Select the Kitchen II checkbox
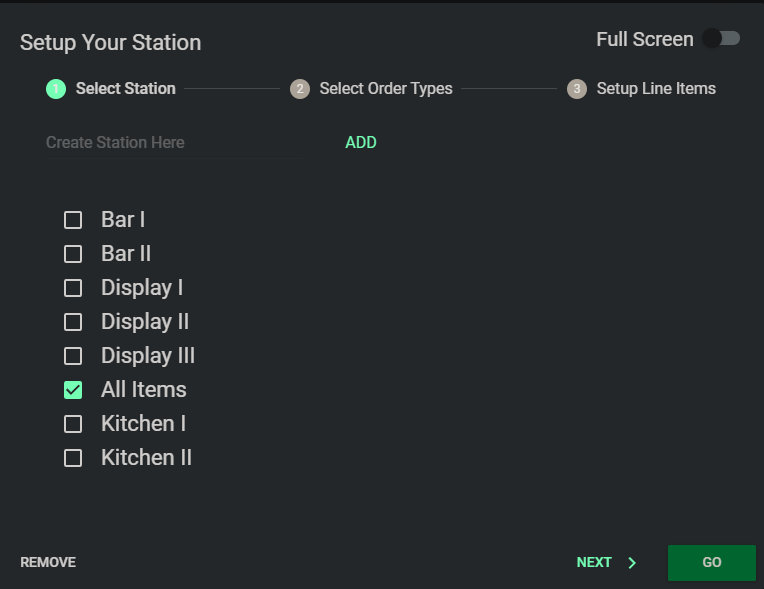The image size is (764, 589). (73, 458)
